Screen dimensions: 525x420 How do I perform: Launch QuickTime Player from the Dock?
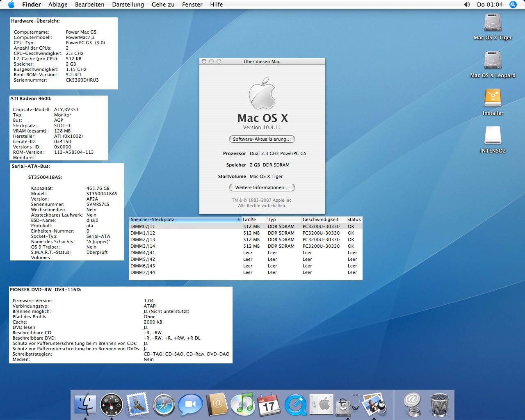click(x=295, y=404)
